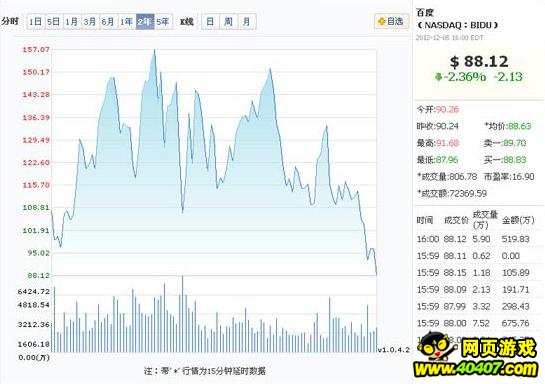Open daily K-line with 日 button

210,22
